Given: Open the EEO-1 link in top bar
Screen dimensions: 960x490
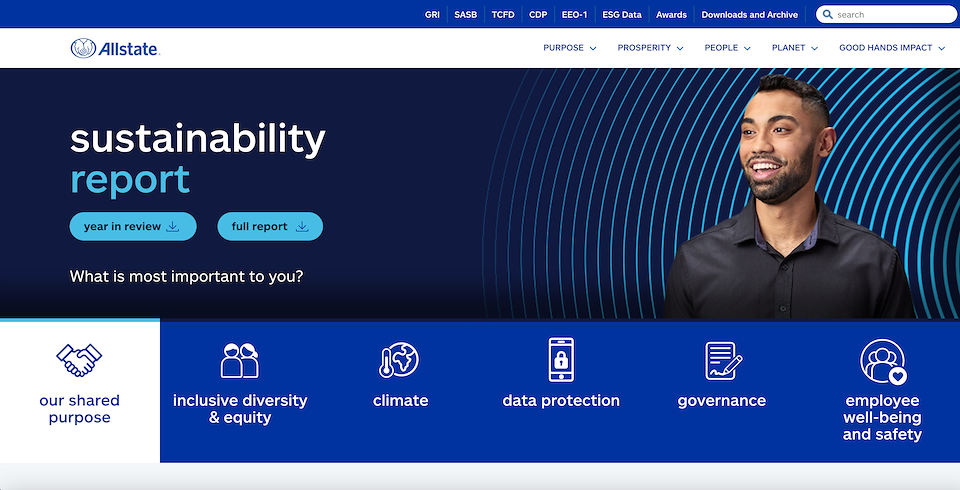Looking at the screenshot, I should [x=574, y=15].
